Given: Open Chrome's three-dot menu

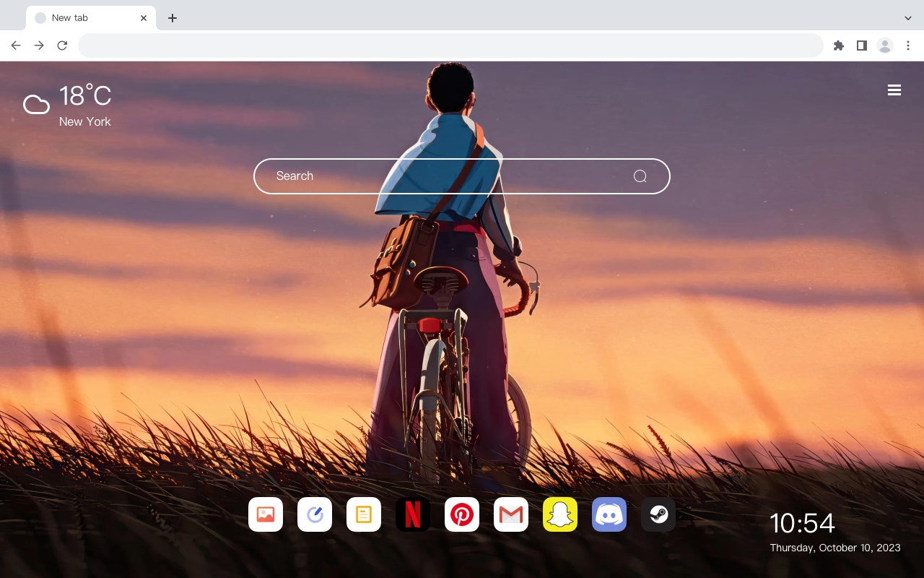Looking at the screenshot, I should click(908, 46).
